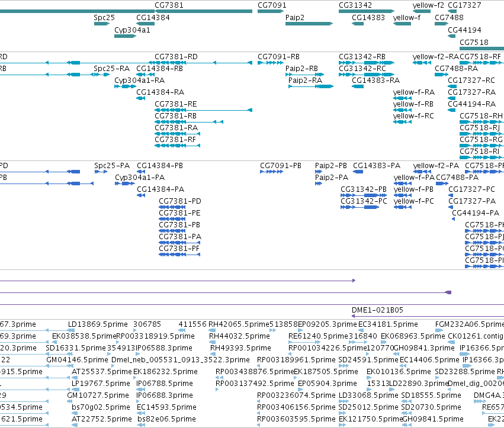The width and height of the screenshot is (504, 428).
Task: Click the EC34181.5prime EST label
Action: (388, 324)
